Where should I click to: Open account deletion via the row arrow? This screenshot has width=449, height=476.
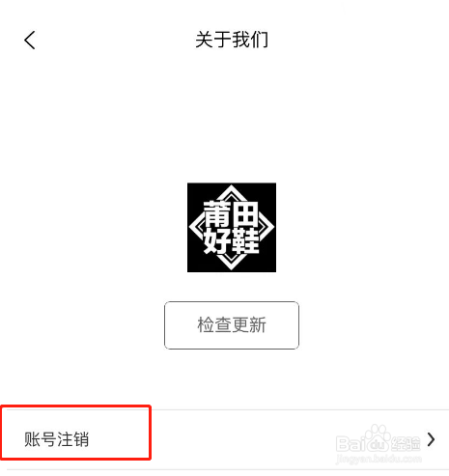[x=431, y=439]
